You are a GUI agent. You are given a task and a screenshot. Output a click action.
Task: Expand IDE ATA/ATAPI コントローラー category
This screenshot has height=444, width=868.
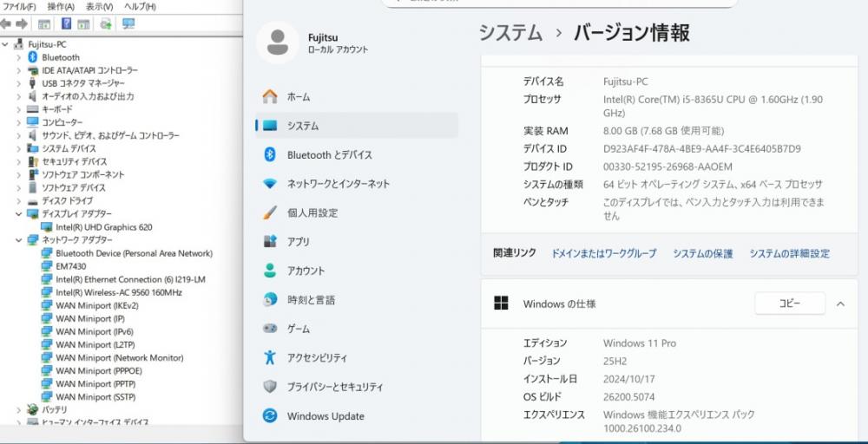pyautogui.click(x=19, y=70)
